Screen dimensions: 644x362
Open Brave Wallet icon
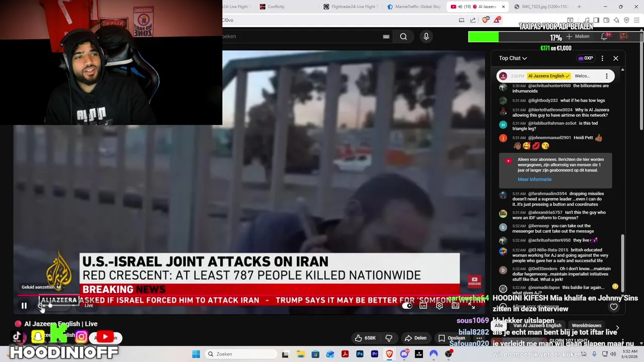606,20
